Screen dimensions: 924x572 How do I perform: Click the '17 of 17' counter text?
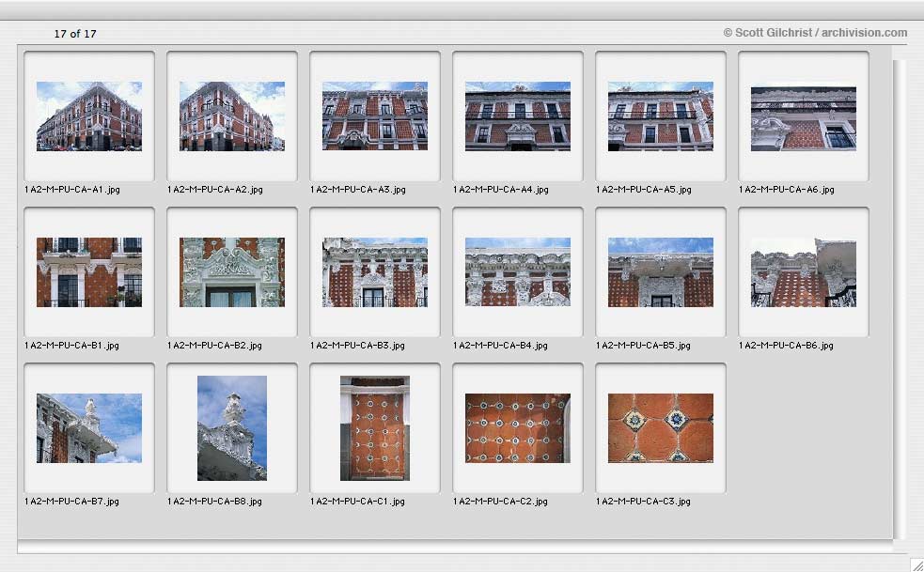click(x=75, y=34)
